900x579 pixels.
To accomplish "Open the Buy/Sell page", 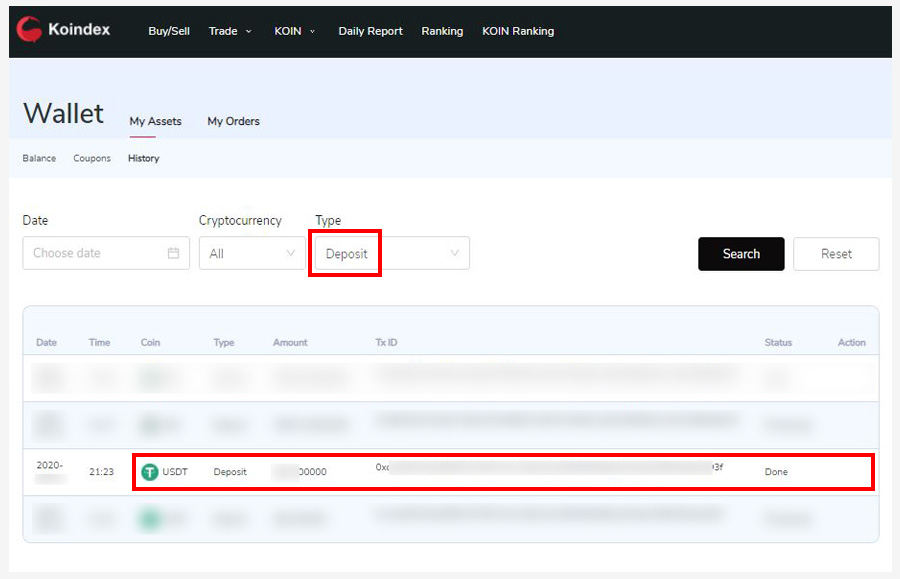I will [169, 31].
